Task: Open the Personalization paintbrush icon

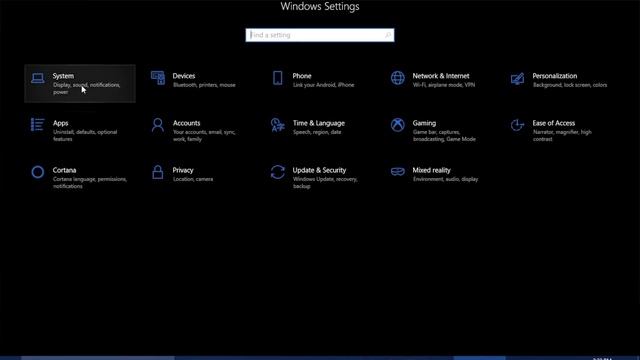Action: [518, 78]
